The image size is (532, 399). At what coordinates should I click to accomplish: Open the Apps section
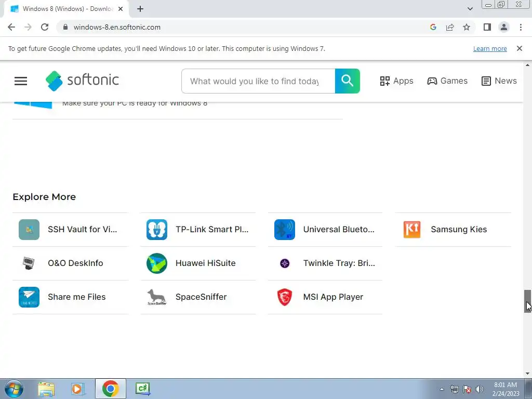[x=396, y=81]
